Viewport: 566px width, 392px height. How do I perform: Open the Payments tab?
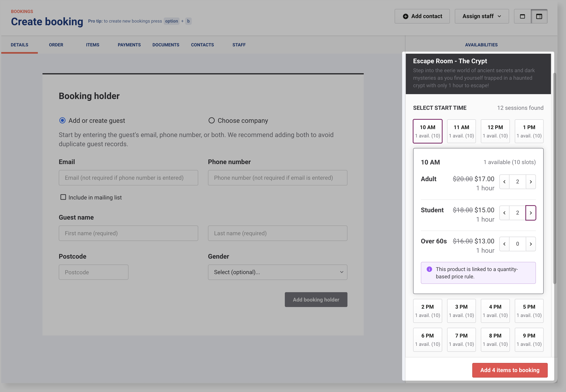[x=129, y=45]
